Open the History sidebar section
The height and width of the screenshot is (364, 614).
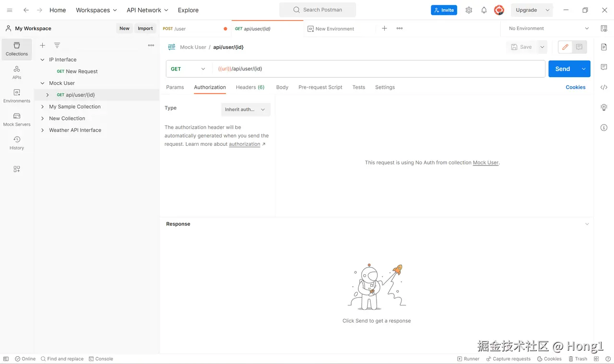[17, 143]
